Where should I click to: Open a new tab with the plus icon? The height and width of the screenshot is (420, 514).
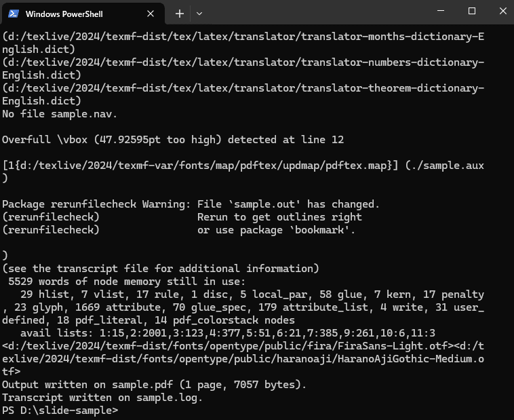point(179,14)
